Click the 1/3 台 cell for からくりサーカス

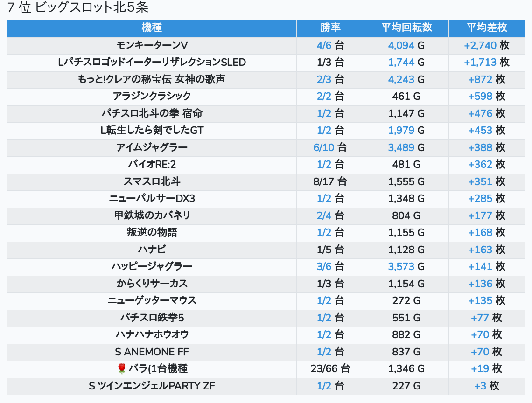point(330,284)
